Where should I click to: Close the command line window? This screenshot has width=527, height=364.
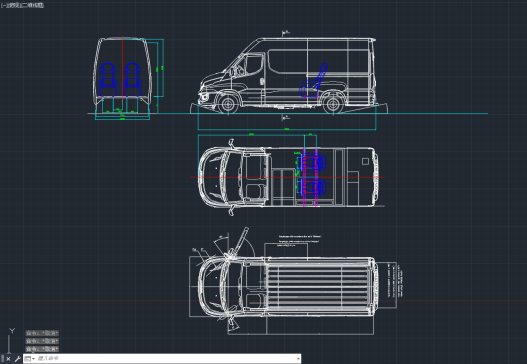tap(8, 359)
